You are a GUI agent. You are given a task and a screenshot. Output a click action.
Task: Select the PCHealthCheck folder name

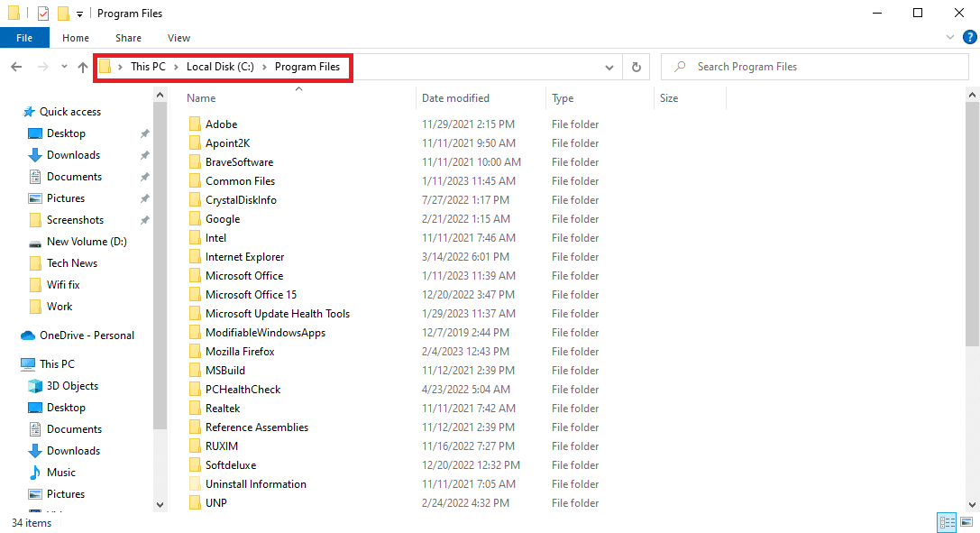tap(243, 390)
